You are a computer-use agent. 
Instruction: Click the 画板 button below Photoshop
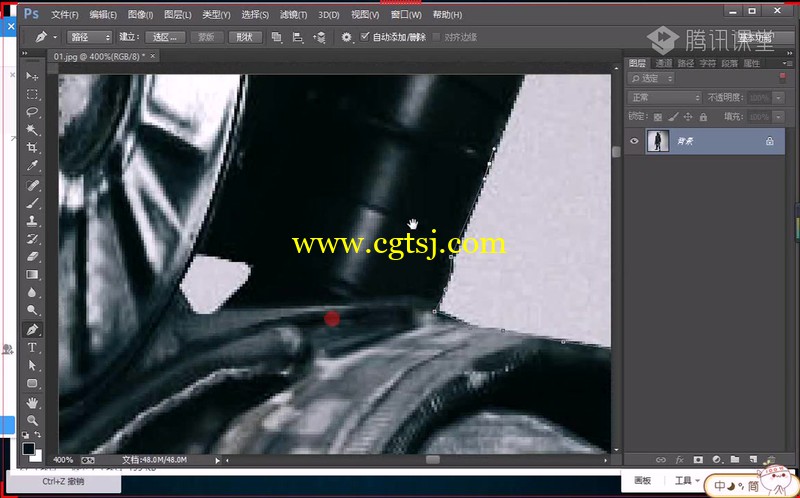642,481
